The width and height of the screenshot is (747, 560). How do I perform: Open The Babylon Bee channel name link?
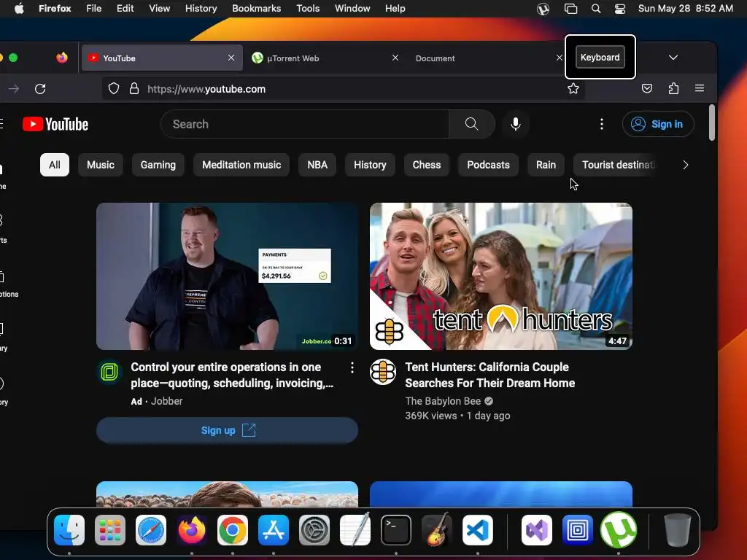click(443, 401)
